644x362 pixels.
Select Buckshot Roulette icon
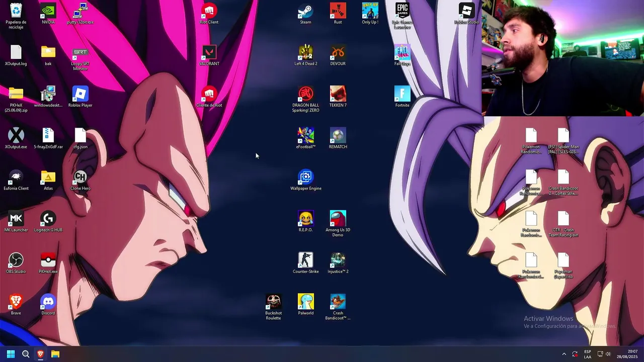tap(274, 307)
